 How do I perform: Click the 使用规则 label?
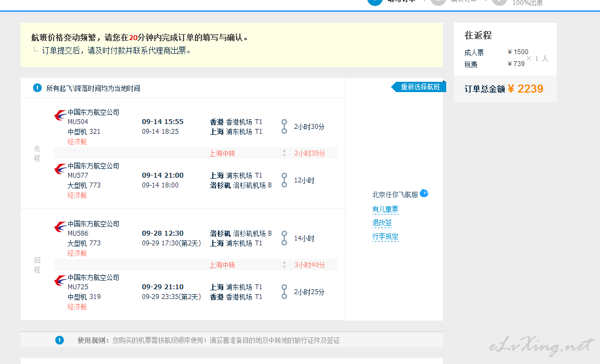93,340
